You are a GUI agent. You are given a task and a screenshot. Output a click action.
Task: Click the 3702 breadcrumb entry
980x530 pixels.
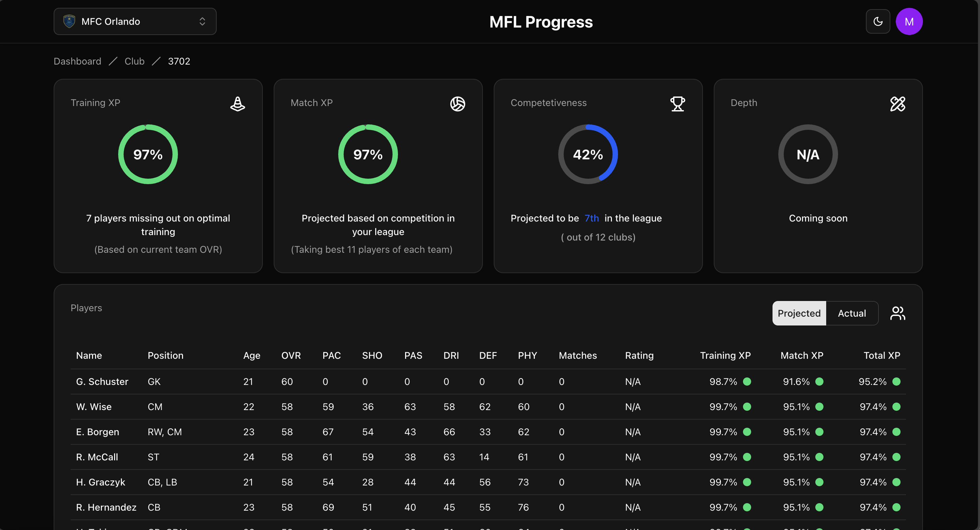179,61
